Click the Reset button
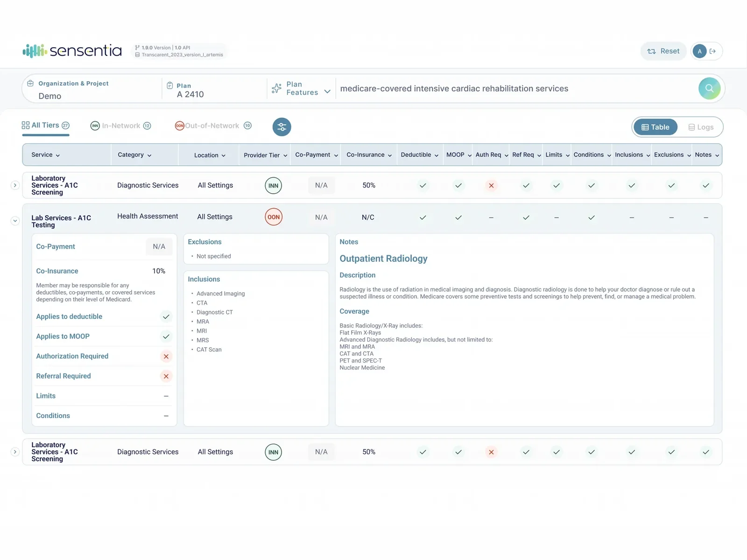747x560 pixels. click(x=663, y=51)
